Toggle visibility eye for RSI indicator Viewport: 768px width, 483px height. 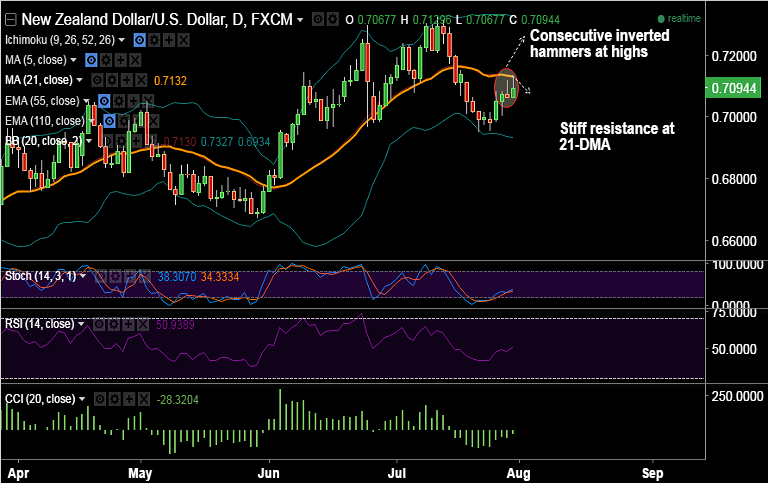pyautogui.click(x=98, y=324)
